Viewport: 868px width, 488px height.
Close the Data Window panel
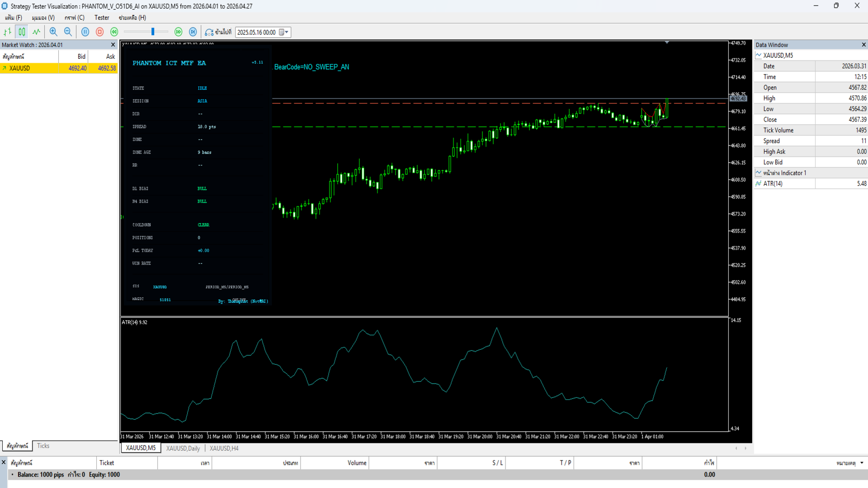(x=863, y=45)
